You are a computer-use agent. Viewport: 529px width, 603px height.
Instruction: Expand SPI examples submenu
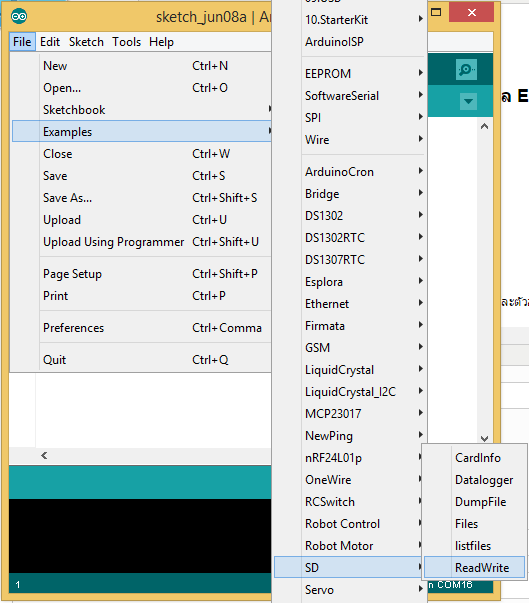[350, 117]
